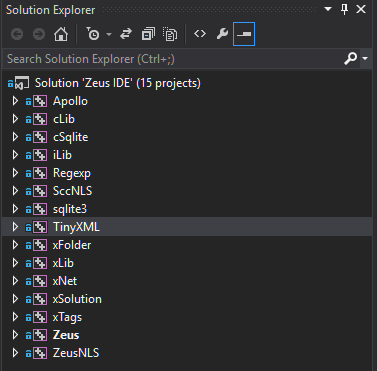377x371 pixels.
Task: Click the View Code icon
Action: 200,34
